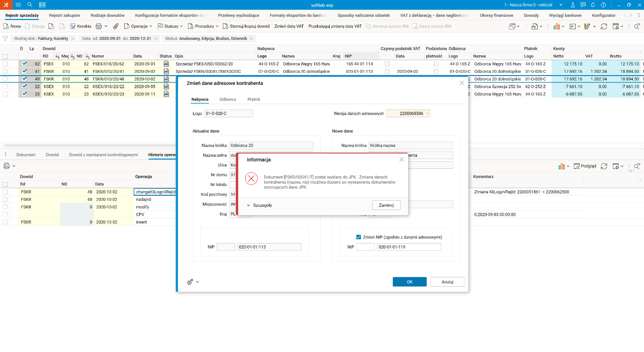Click the print icon in toolbar
644x352 pixels.
pyautogui.click(x=99, y=26)
